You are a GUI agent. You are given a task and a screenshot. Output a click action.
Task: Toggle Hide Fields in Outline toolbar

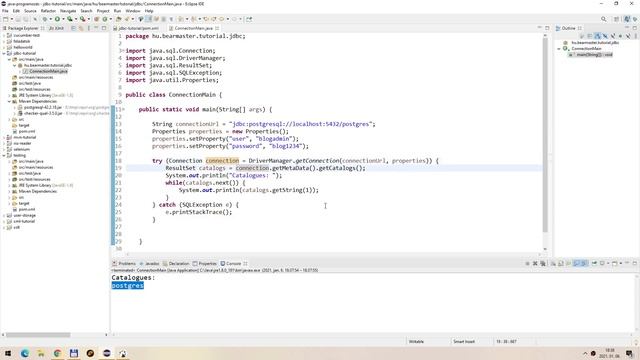pos(605,36)
